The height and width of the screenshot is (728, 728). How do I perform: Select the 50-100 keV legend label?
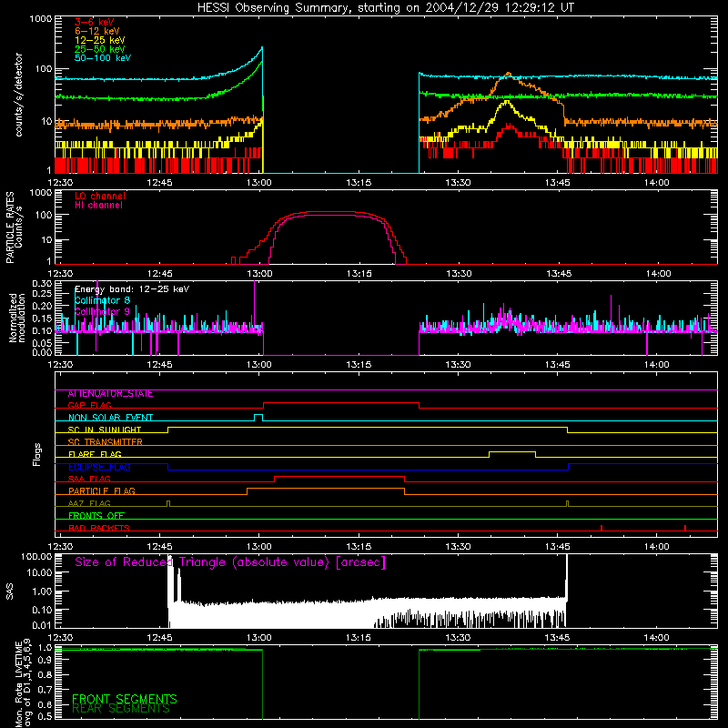(x=103, y=58)
